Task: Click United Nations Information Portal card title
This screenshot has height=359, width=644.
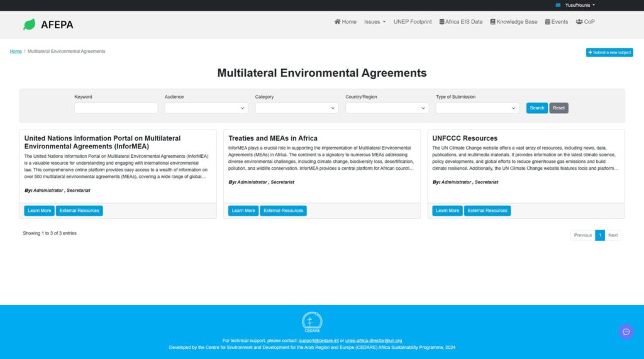Action: (x=103, y=143)
